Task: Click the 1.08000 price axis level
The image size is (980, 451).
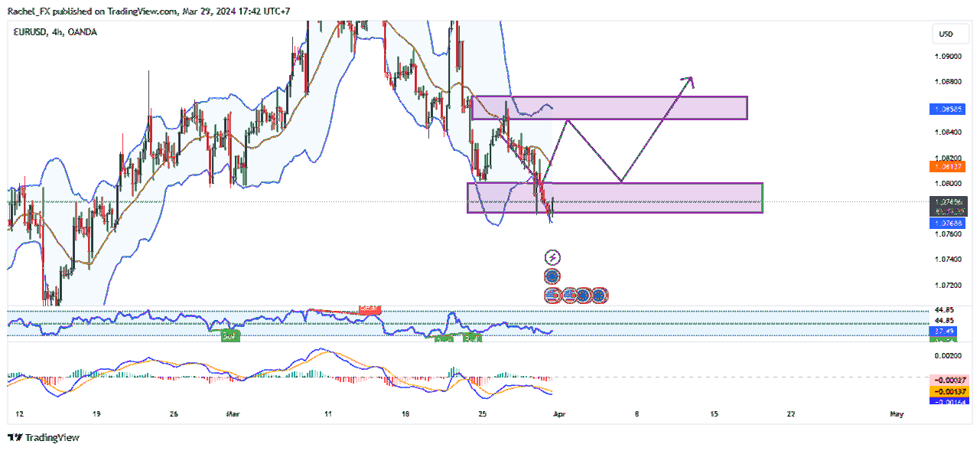Action: 947,183
